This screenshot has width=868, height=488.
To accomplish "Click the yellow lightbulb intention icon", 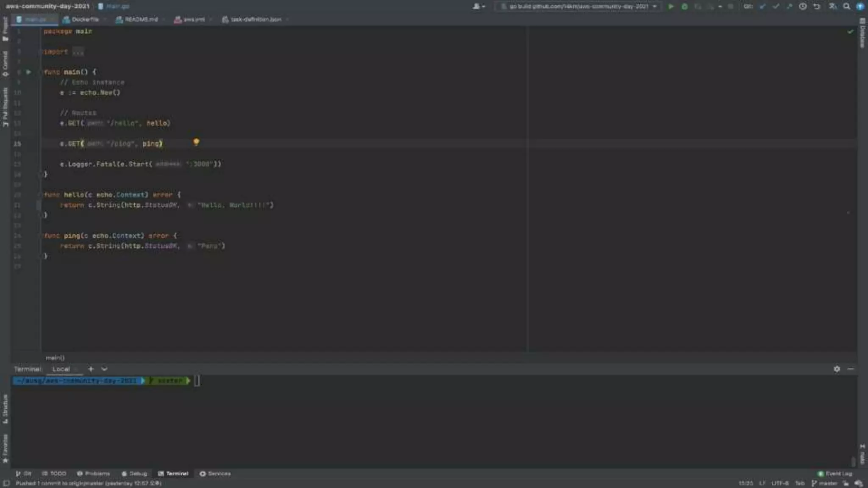I will coord(196,142).
